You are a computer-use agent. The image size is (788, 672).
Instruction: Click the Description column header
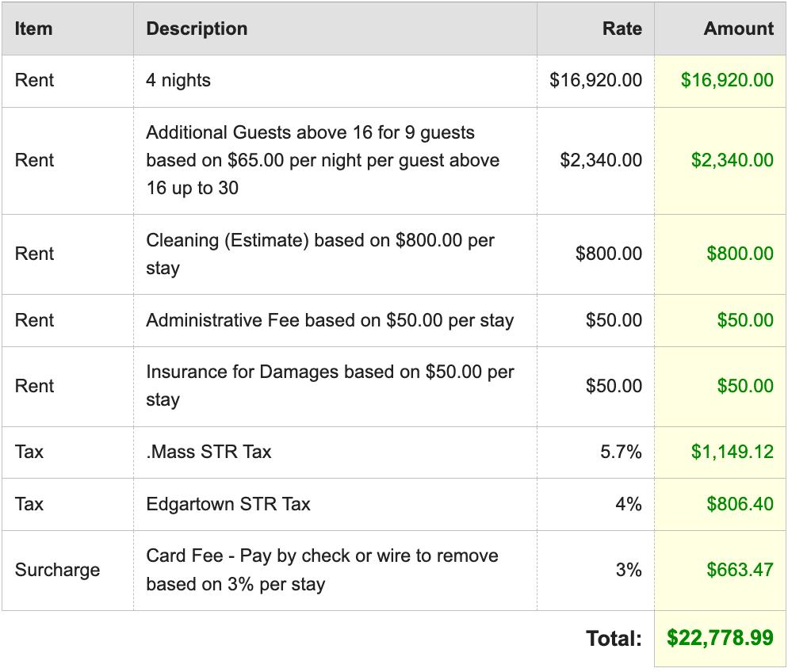[x=197, y=29]
